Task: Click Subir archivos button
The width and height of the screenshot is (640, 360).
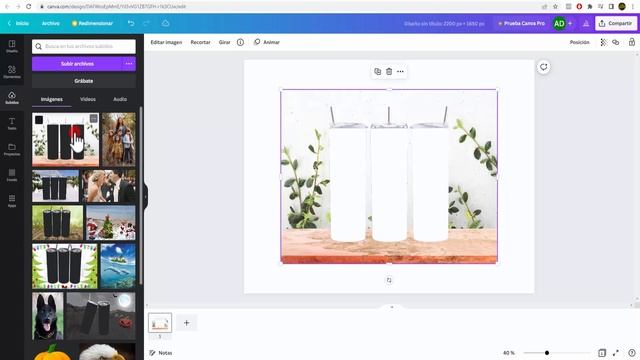Action: 77,64
